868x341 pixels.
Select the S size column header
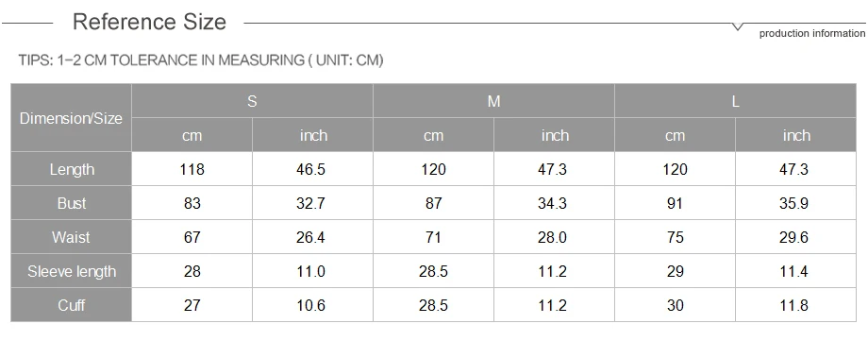point(253,101)
